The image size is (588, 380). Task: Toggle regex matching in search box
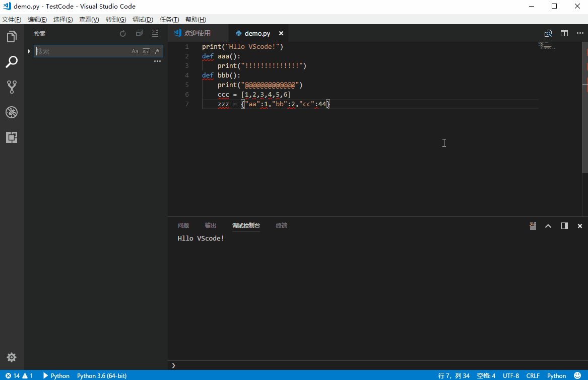pyautogui.click(x=157, y=51)
